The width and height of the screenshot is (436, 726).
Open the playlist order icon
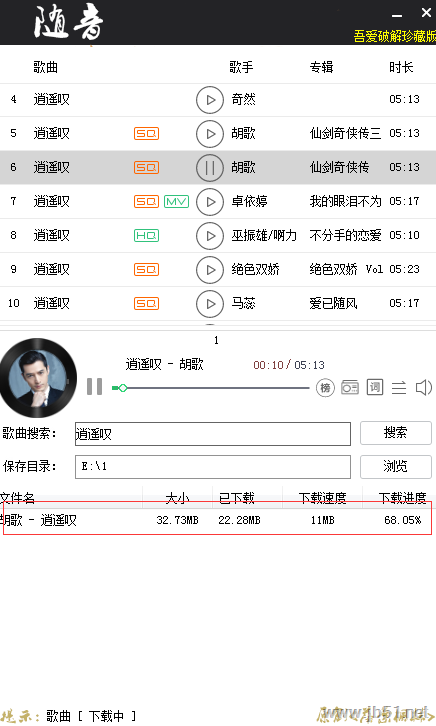click(399, 388)
